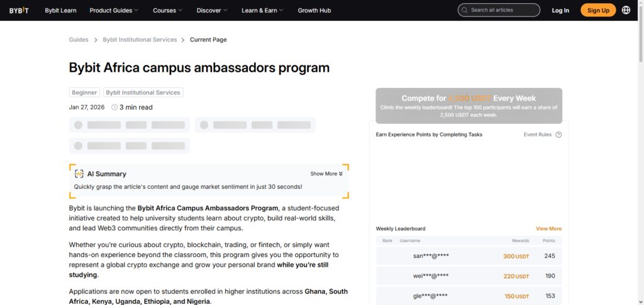644x305 pixels.
Task: Open Guides breadcrumb link
Action: click(x=79, y=40)
